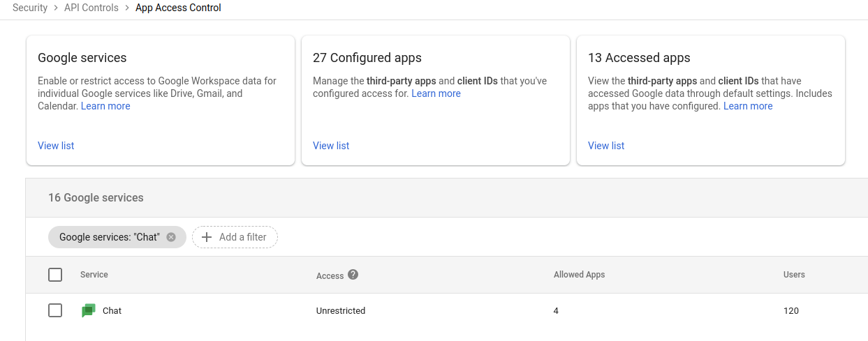Check the Chat service row checkbox

tap(55, 310)
